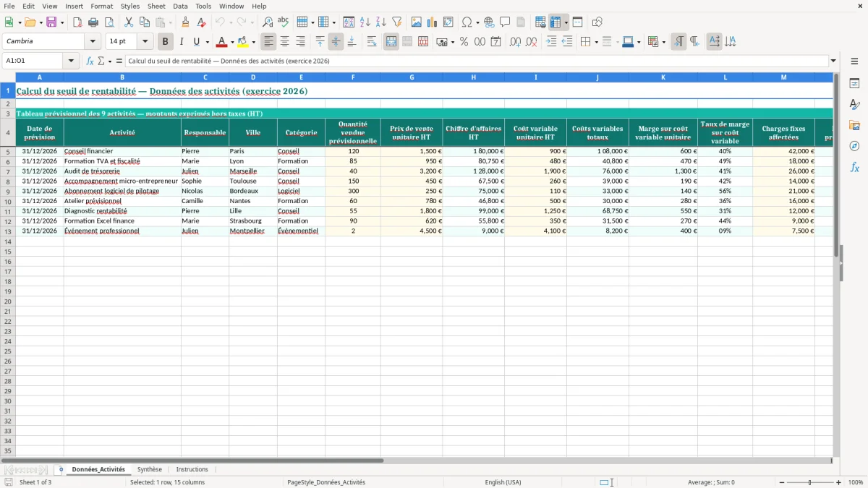The image size is (868, 488).
Task: Click column header G
Action: [x=412, y=77]
